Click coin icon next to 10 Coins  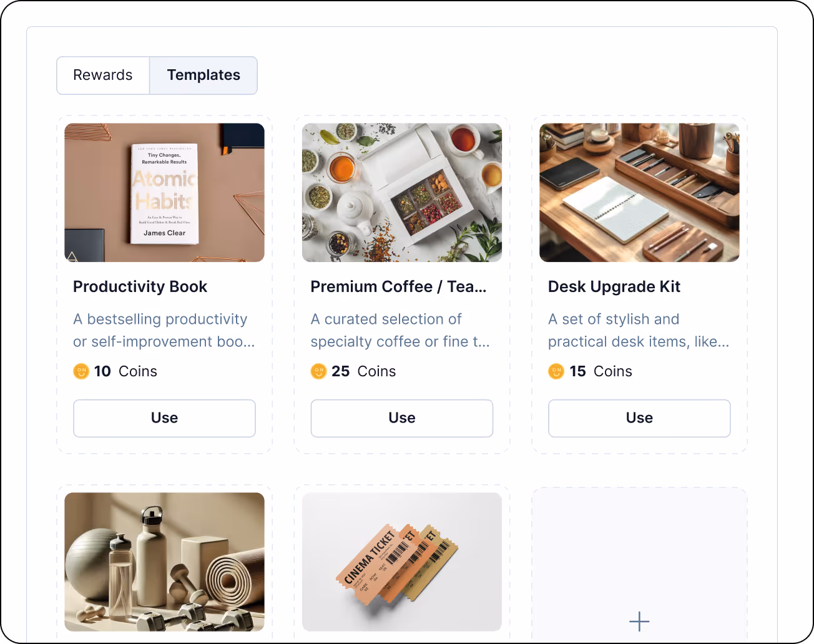[x=81, y=371]
